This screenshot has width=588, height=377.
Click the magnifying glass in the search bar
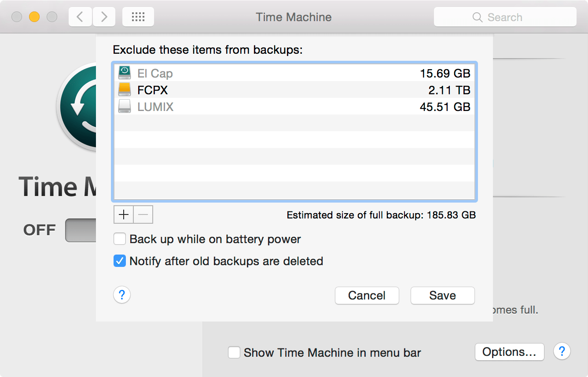[x=477, y=17]
